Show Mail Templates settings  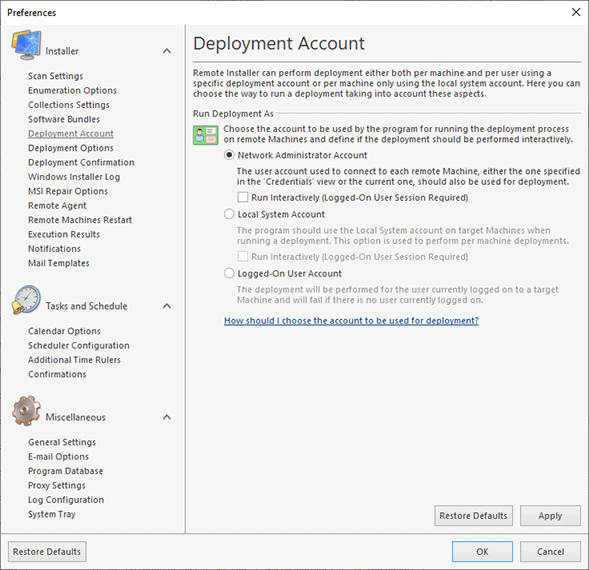(59, 263)
